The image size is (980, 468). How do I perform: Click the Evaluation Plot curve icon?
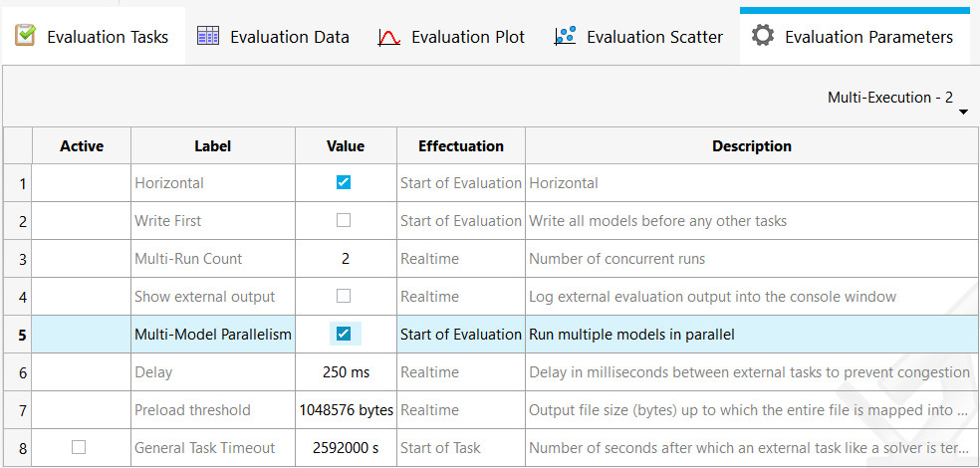pos(389,38)
